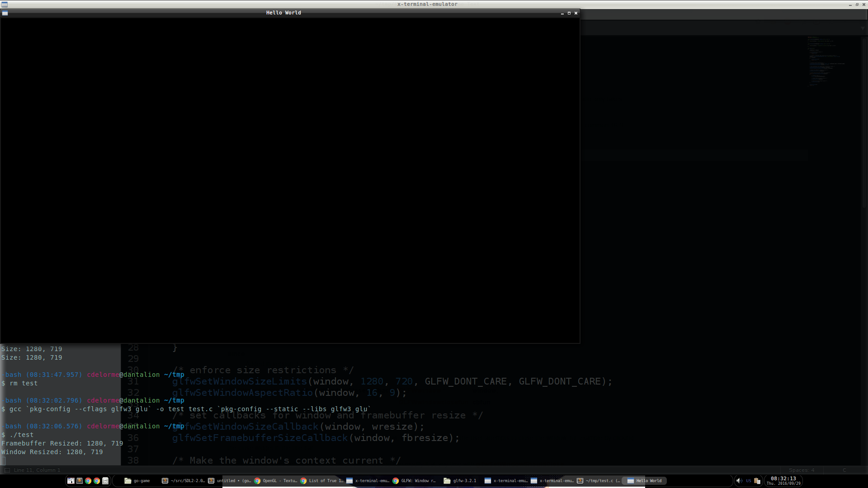This screenshot has height=488, width=868.
Task: Open the List of True Chrome taskbar entry
Action: [x=321, y=481]
